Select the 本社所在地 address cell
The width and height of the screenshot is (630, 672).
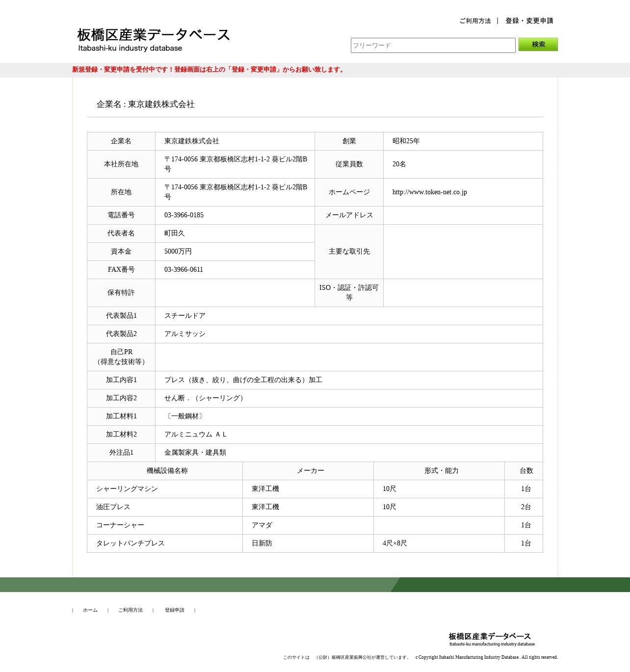point(236,164)
